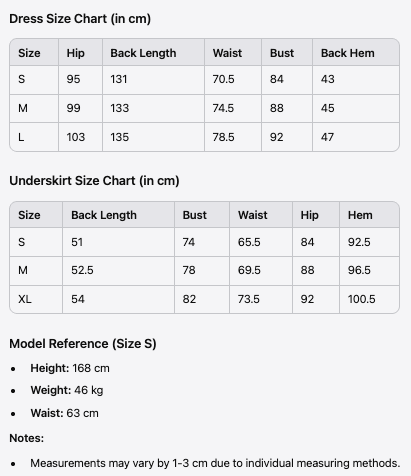Click dress size S waist value 70.5
This screenshot has height=476, width=411.
[x=223, y=79]
